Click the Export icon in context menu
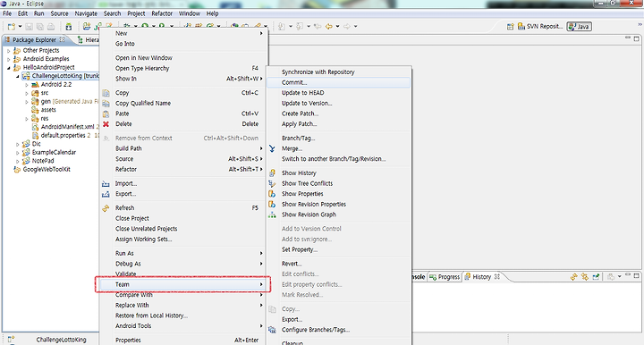Screen dimensions: 644x345 pos(106,194)
